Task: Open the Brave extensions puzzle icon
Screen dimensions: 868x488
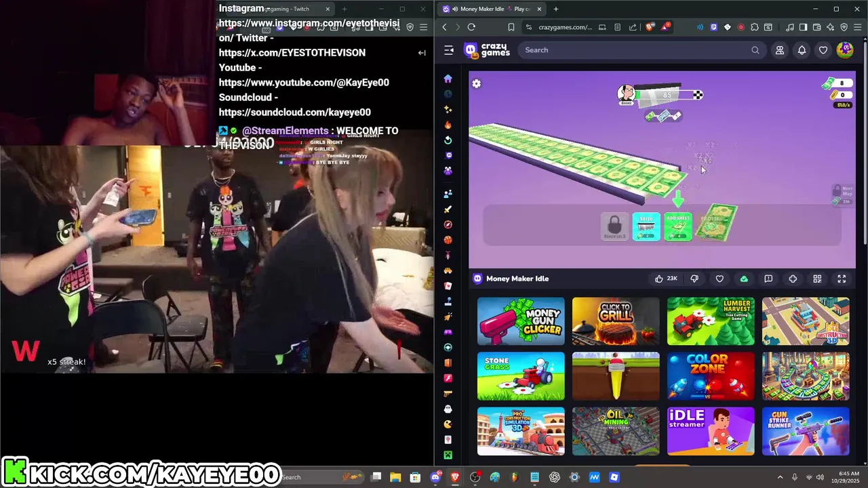Action: [755, 27]
